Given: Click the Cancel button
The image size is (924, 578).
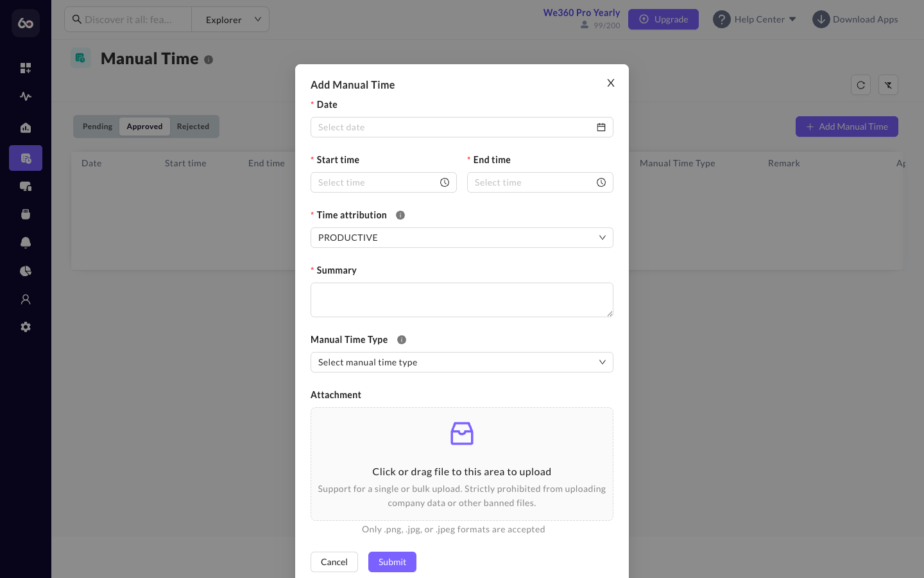Looking at the screenshot, I should [334, 562].
